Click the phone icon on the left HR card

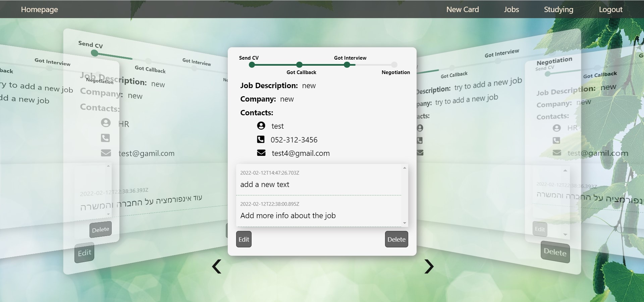click(105, 138)
